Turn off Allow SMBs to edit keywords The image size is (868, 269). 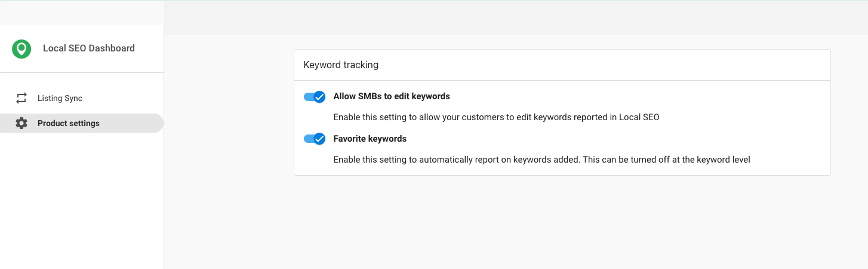coord(315,96)
